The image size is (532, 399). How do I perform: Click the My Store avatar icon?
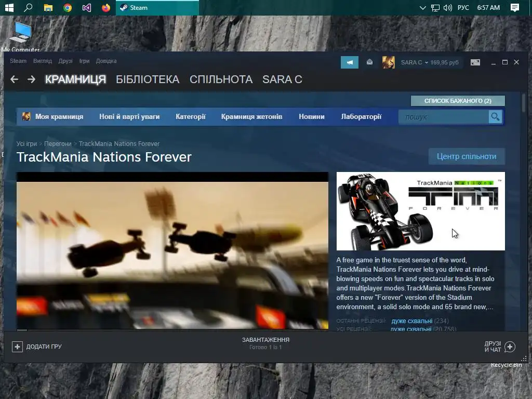pyautogui.click(x=26, y=117)
